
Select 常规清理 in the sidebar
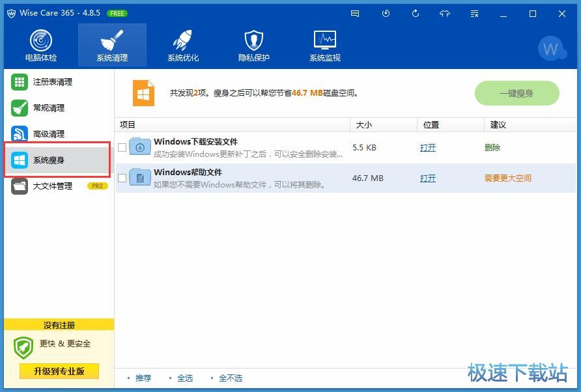(x=57, y=108)
